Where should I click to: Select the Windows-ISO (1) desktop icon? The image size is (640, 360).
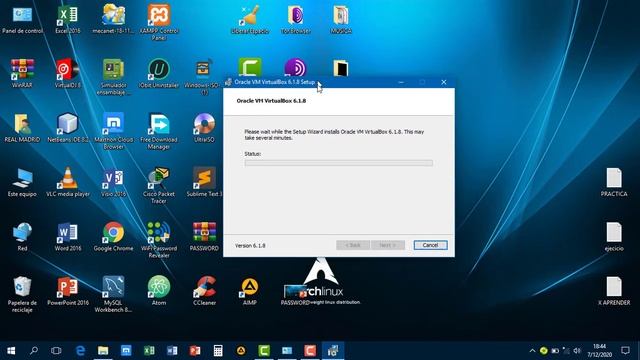[x=203, y=77]
